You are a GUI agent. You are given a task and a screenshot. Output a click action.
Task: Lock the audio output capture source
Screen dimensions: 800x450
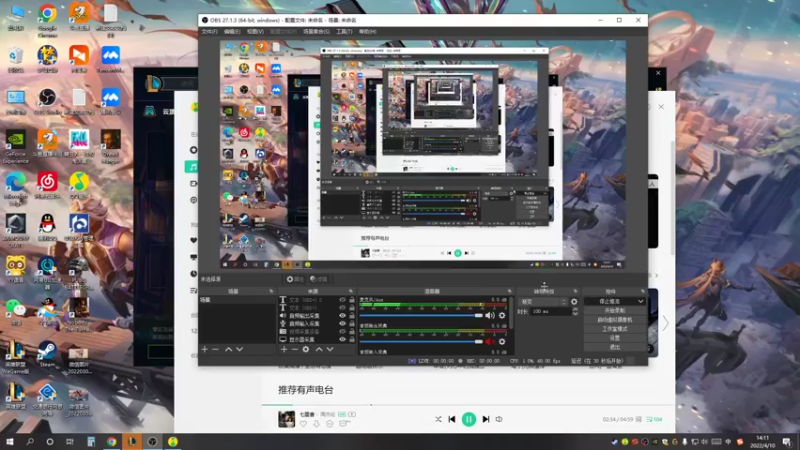click(x=352, y=316)
